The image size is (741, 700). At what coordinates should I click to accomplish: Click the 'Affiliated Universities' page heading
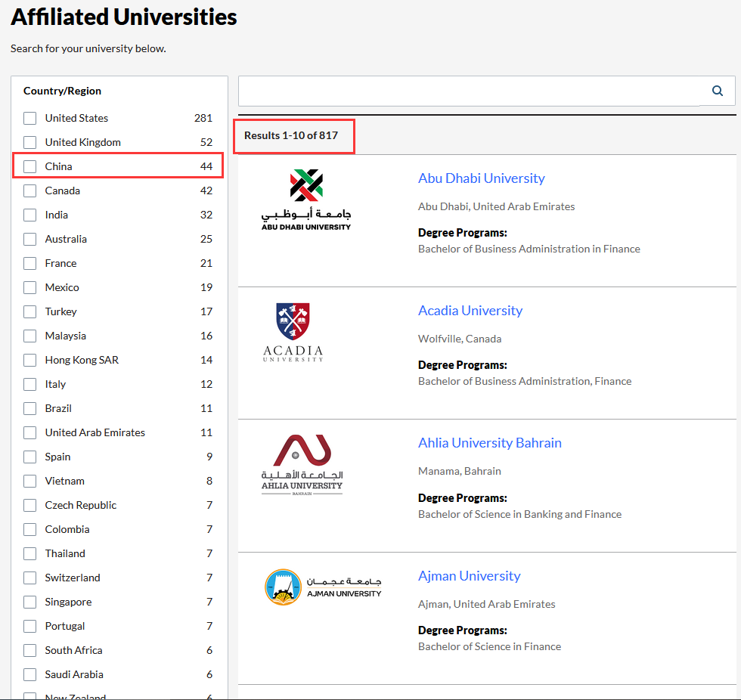124,17
